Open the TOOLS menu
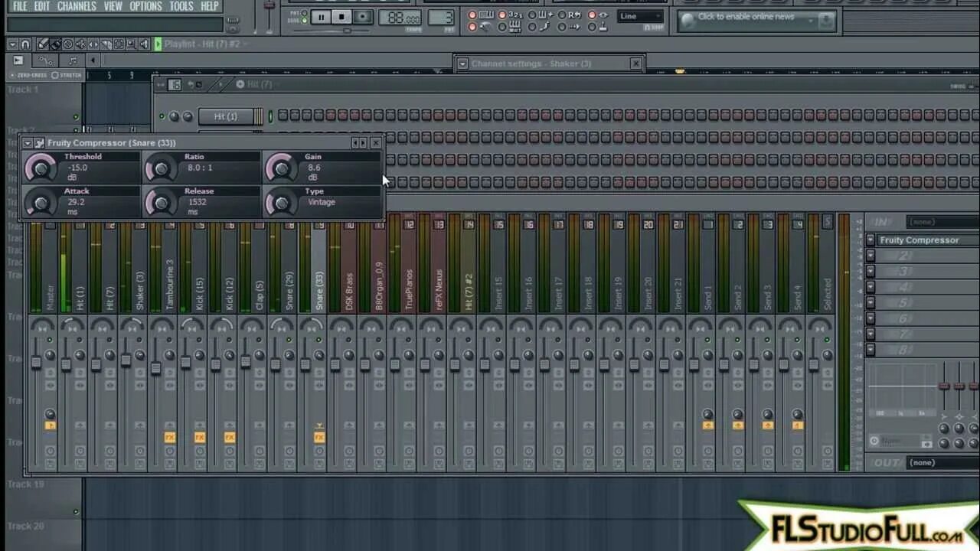 coord(181,6)
